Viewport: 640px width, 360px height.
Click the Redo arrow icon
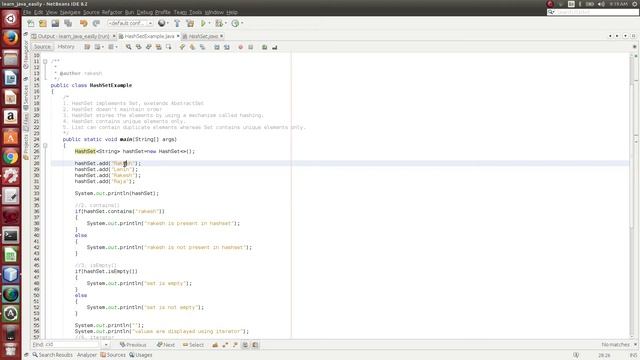[x=96, y=23]
